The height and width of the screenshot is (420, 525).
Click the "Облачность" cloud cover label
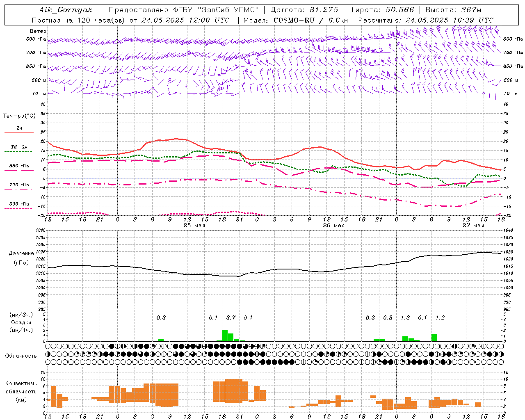pyautogui.click(x=21, y=356)
